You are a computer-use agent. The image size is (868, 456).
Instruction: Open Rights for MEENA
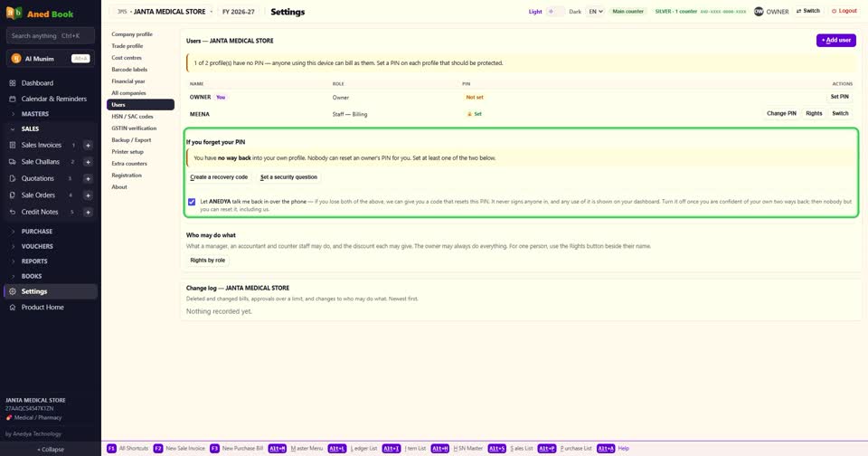pyautogui.click(x=814, y=114)
